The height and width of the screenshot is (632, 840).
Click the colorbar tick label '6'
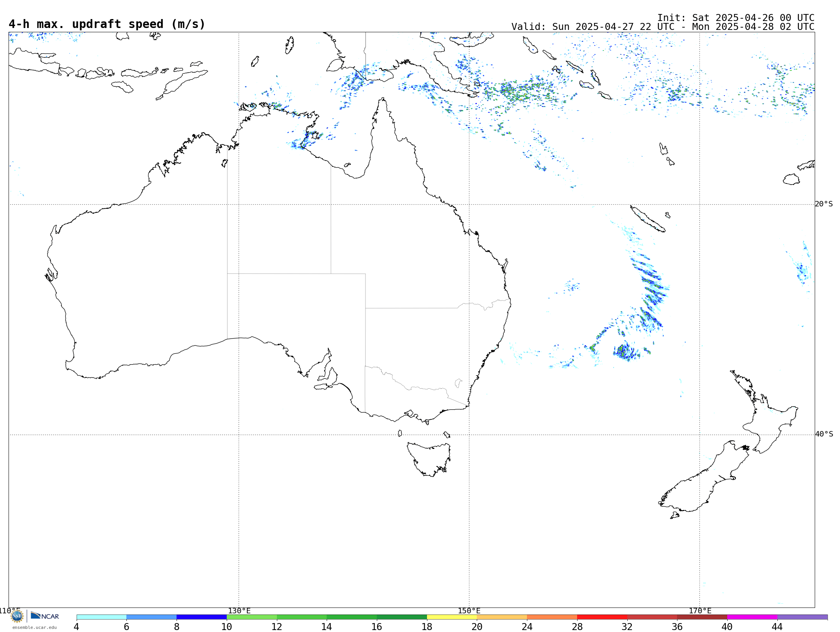(x=126, y=627)
